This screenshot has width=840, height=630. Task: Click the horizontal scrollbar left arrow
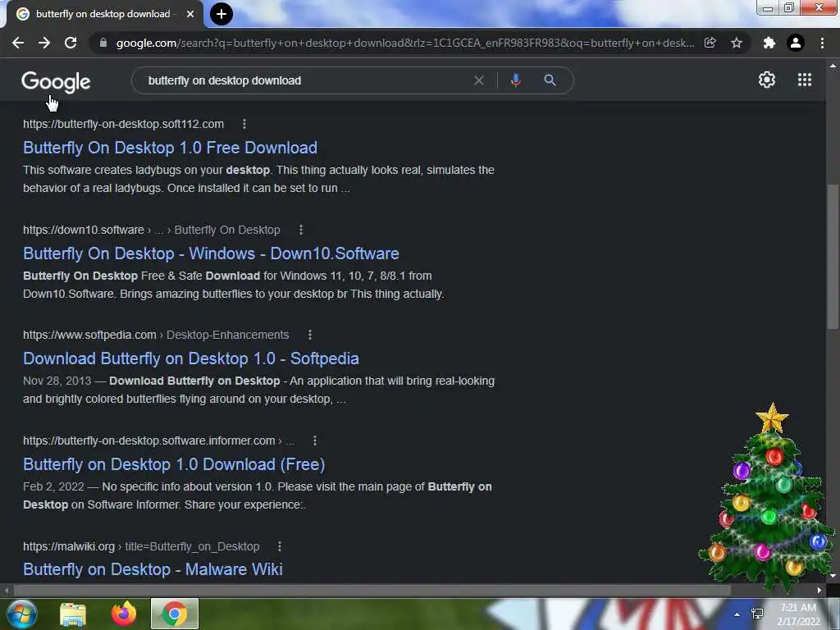click(7, 590)
